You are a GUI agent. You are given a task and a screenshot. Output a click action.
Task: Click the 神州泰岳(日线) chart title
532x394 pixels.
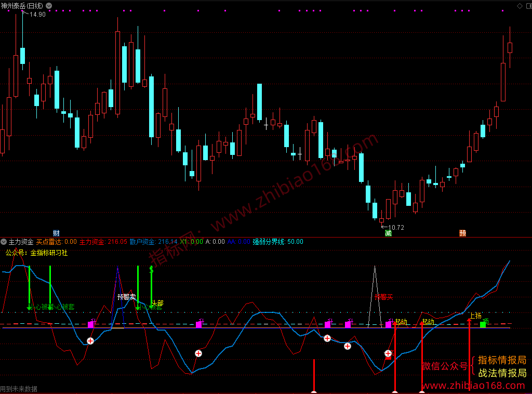click(22, 6)
